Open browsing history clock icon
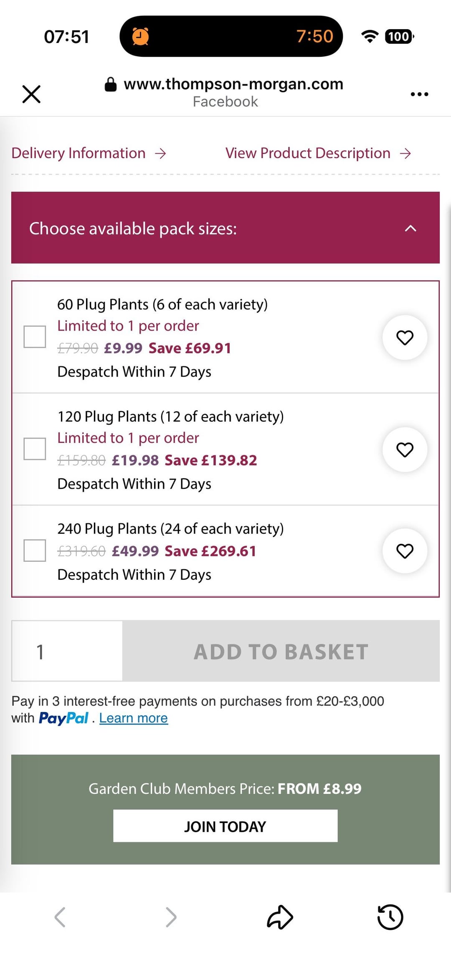 pos(390,917)
